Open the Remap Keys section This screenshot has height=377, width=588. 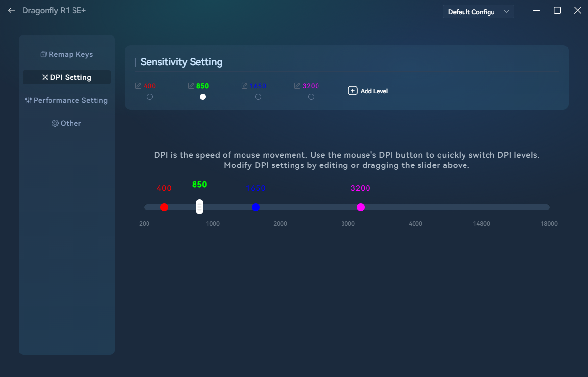[67, 54]
